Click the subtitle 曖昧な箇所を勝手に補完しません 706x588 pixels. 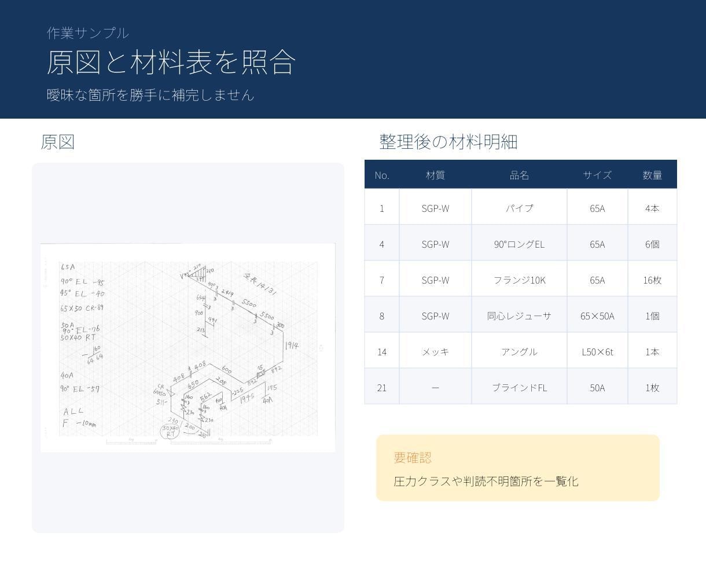coord(150,95)
